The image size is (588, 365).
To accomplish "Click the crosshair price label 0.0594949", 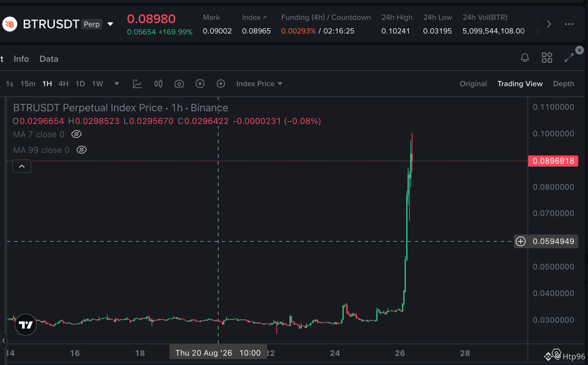I will (x=554, y=241).
